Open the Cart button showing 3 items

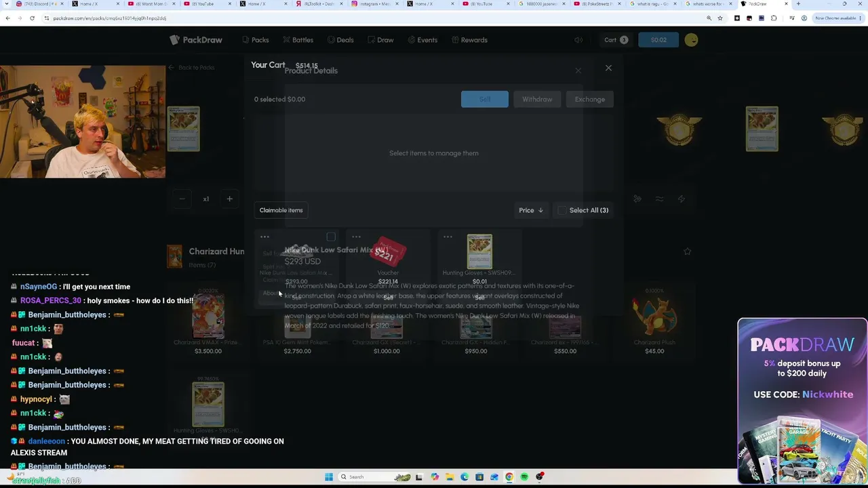[616, 40]
